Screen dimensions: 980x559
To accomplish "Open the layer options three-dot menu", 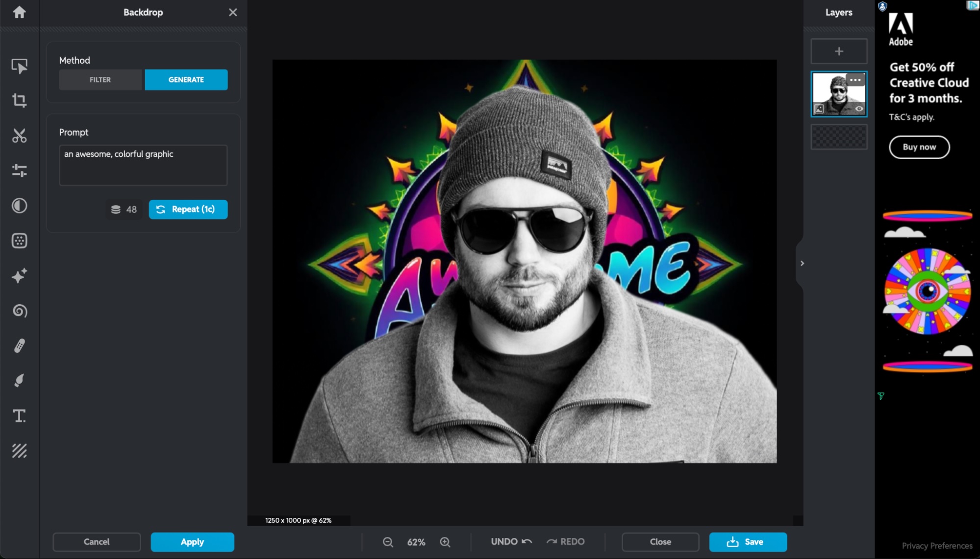I will click(x=856, y=79).
